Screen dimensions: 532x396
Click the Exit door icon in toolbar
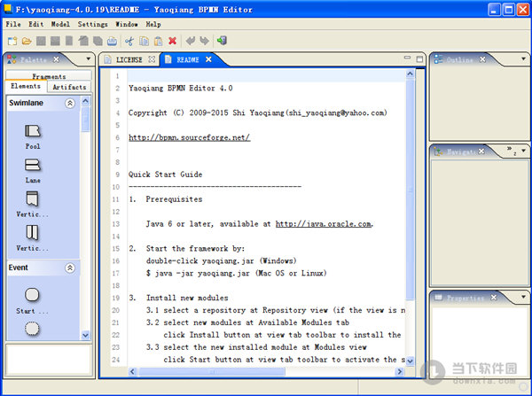[x=222, y=41]
